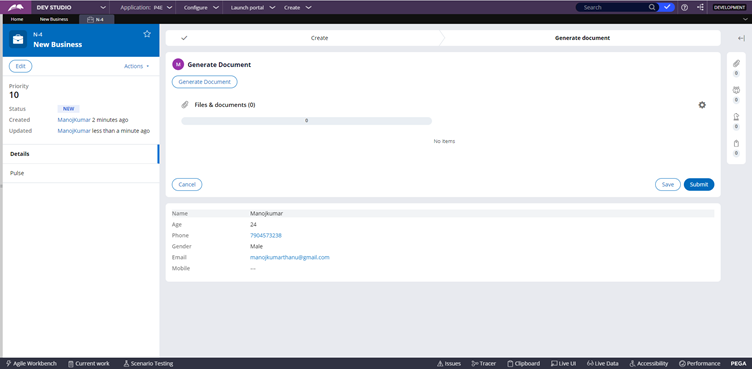This screenshot has height=369, width=752.
Task: Switch to the New Business tab
Action: tap(54, 19)
